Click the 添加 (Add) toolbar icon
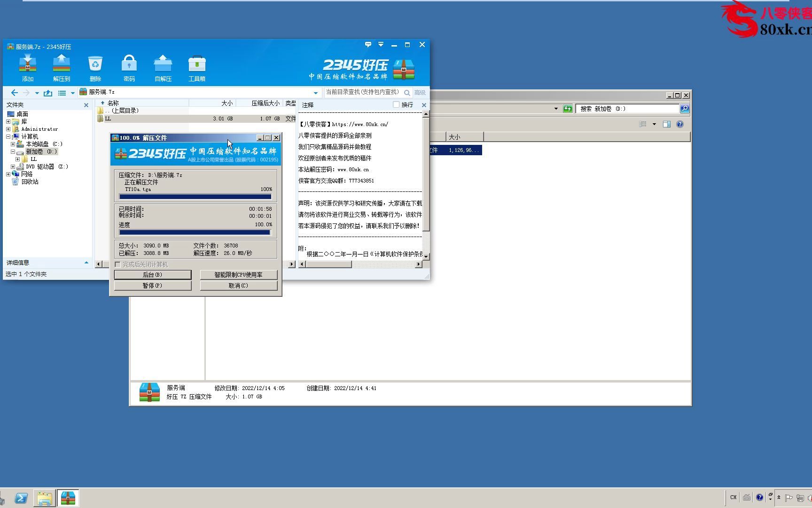The height and width of the screenshot is (508, 812). 28,68
